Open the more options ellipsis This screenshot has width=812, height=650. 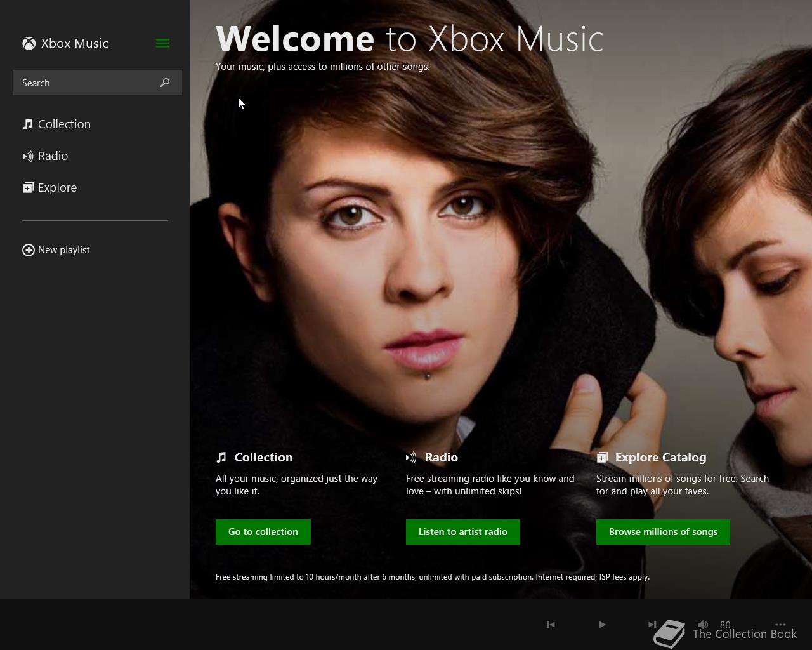pos(780,625)
